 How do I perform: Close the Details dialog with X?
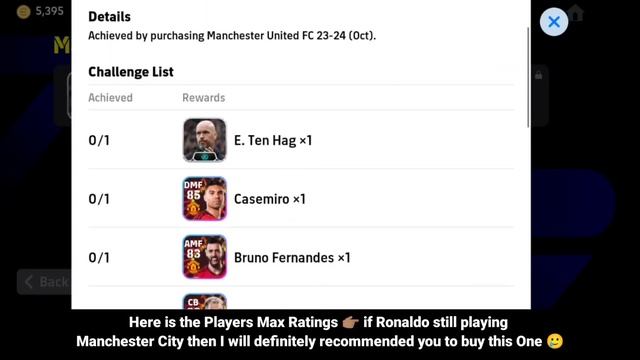(553, 22)
